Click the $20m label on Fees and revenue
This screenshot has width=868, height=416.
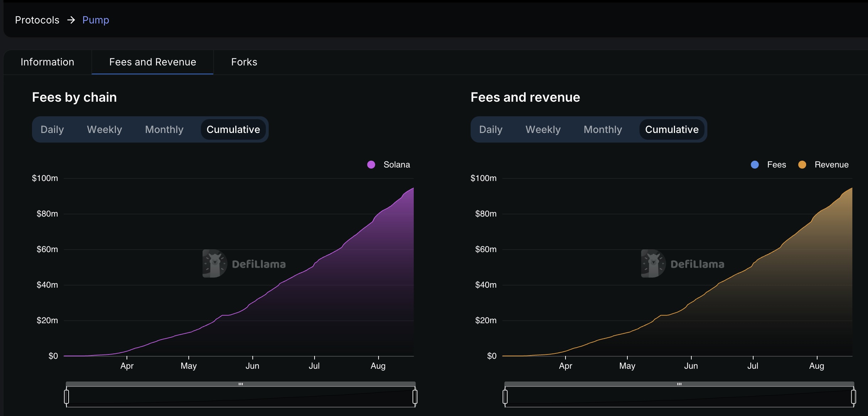486,320
